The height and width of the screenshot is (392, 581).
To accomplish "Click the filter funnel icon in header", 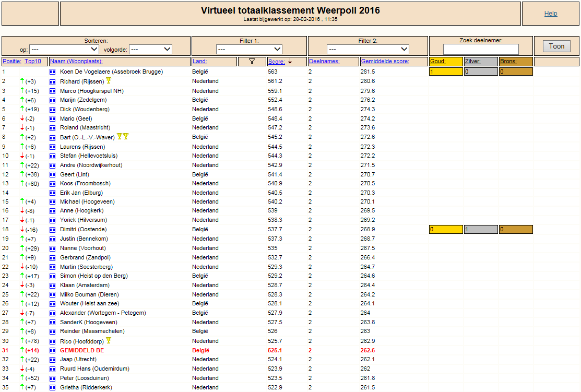I will tap(252, 62).
